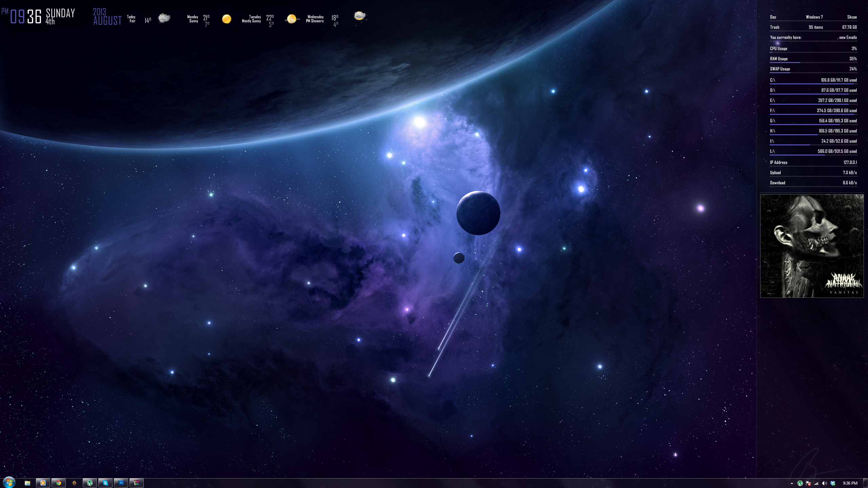Click the Download 6.6 kB/s value
This screenshot has width=868, height=488.
(x=850, y=183)
